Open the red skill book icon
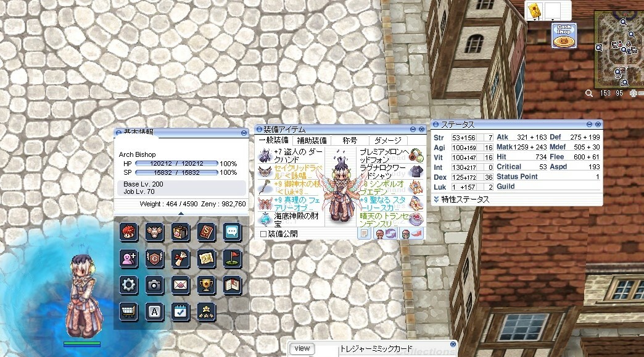Screen dimensions: 644x357 206,232
